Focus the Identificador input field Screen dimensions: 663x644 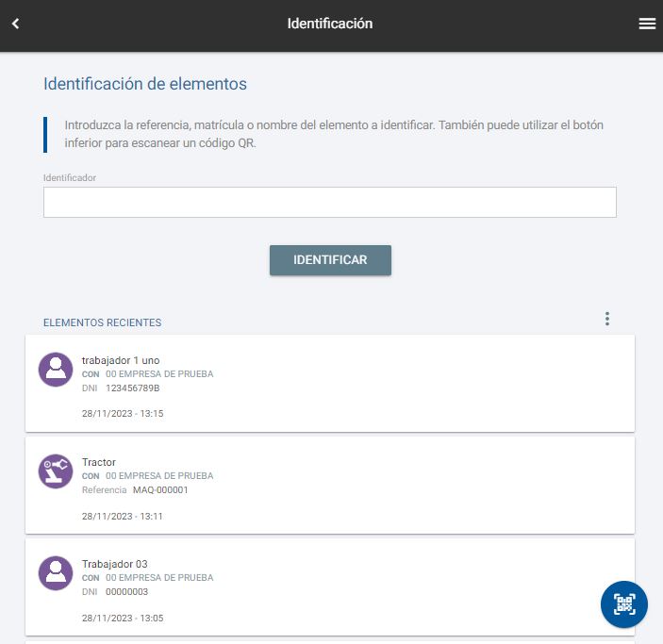click(x=329, y=202)
